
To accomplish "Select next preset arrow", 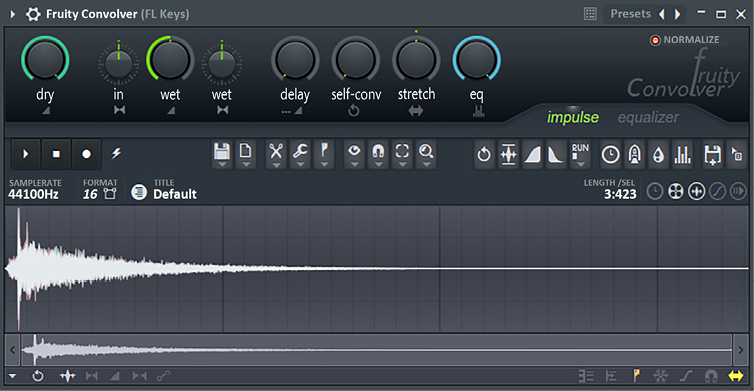I will point(677,14).
